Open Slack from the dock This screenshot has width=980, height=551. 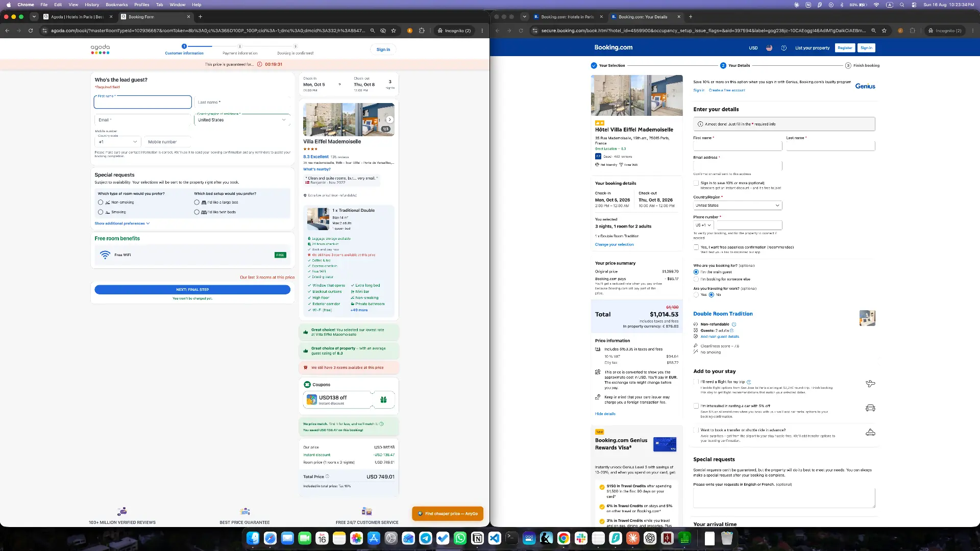point(581,538)
